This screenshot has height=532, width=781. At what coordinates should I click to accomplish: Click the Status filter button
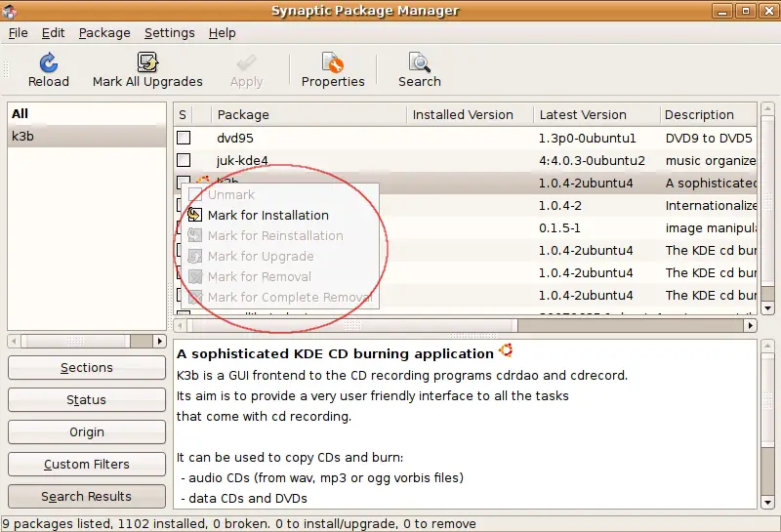coord(87,399)
